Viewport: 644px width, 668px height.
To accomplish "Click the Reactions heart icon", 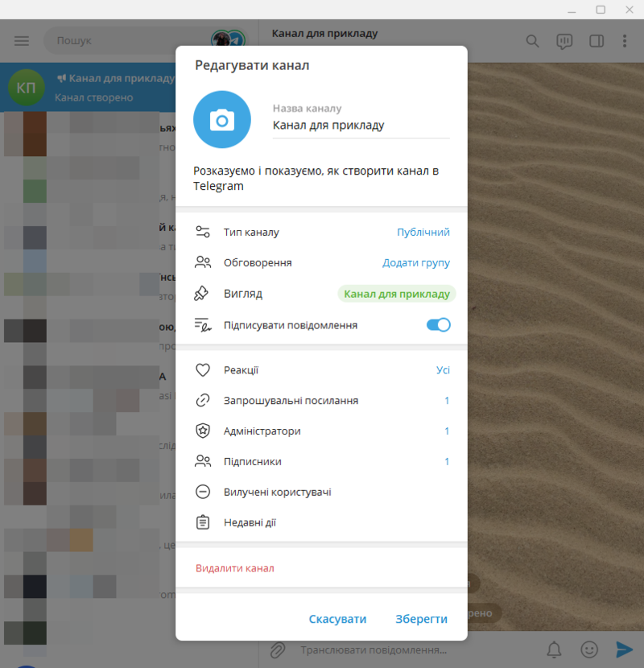I will click(202, 369).
